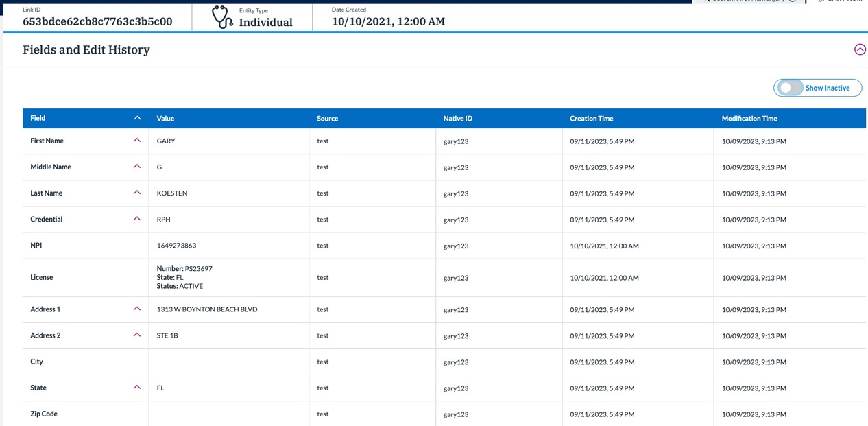Expand the State field history
The image size is (868, 426).
tap(137, 388)
